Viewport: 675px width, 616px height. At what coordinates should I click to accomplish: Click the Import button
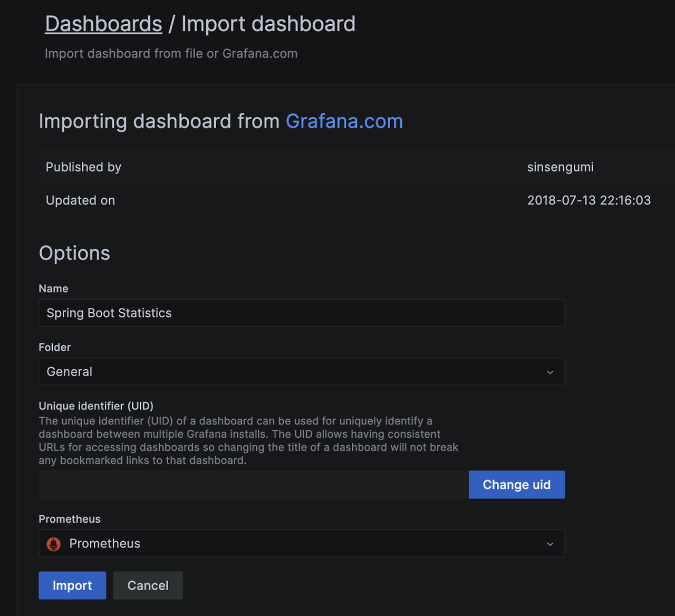(72, 585)
